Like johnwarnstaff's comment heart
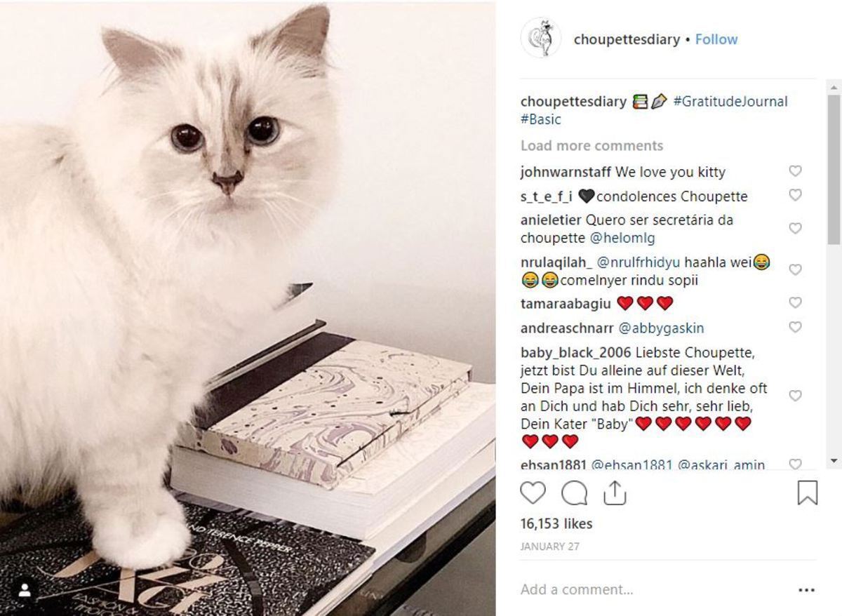 pos(795,171)
